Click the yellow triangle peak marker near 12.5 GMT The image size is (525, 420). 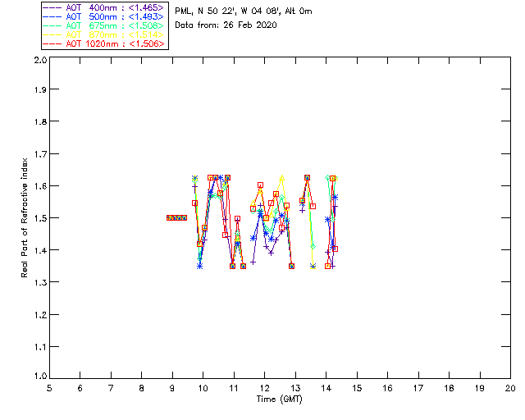pos(282,178)
